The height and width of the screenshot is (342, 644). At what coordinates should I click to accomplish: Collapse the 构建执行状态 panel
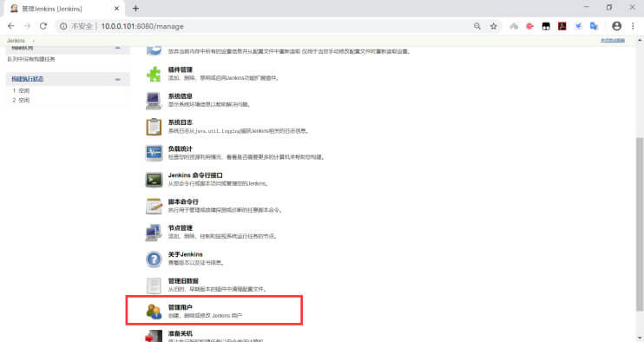click(117, 79)
